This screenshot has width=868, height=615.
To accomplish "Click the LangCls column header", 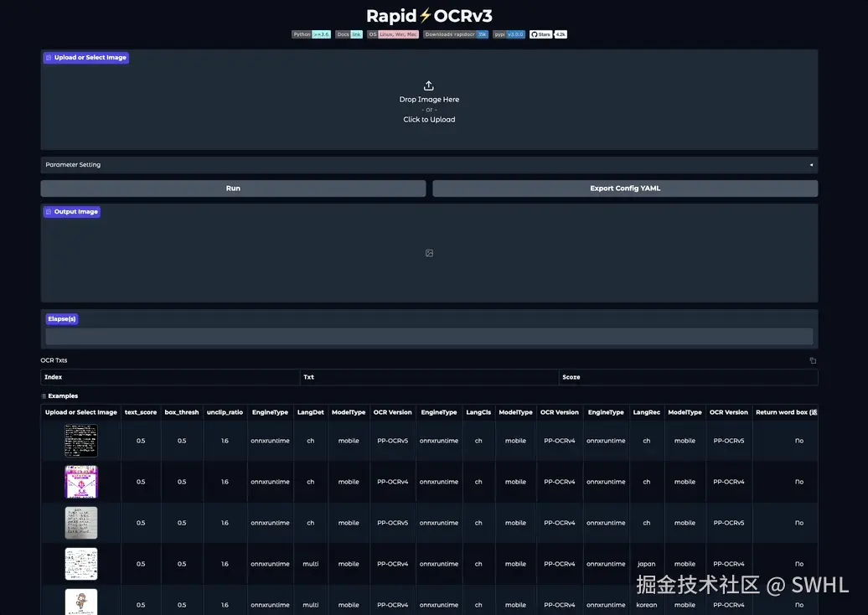I will pyautogui.click(x=478, y=412).
